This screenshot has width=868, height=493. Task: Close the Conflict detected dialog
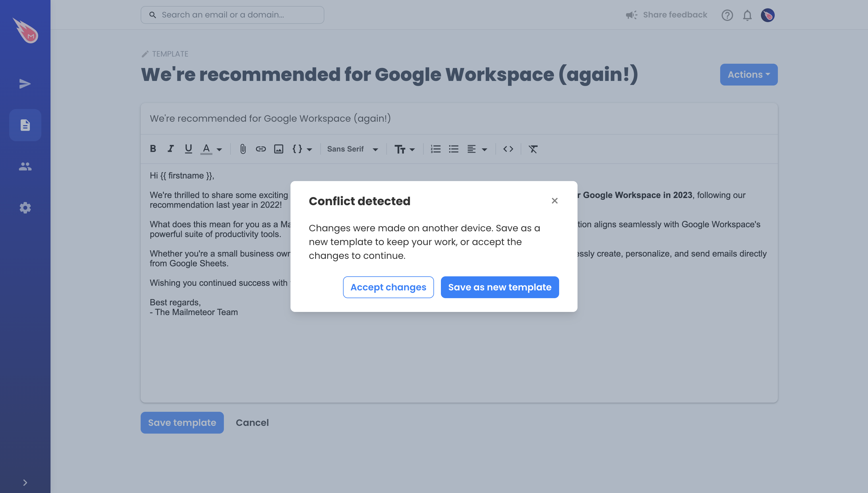[x=554, y=201]
